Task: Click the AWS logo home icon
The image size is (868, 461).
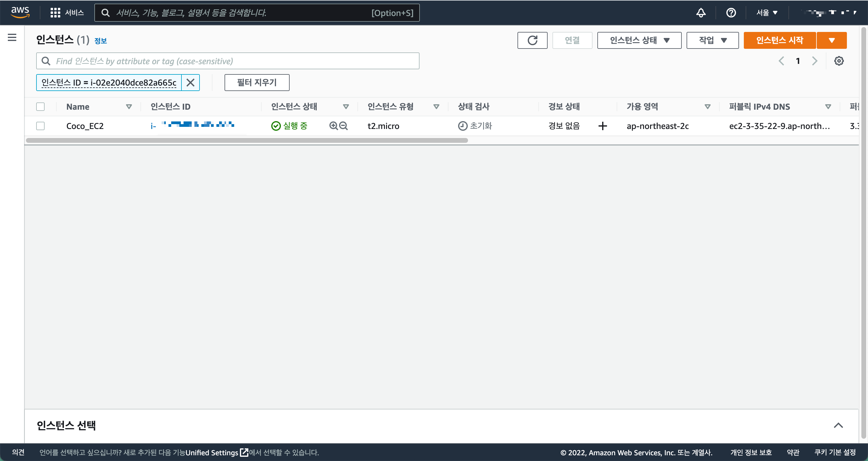Action: pyautogui.click(x=20, y=12)
